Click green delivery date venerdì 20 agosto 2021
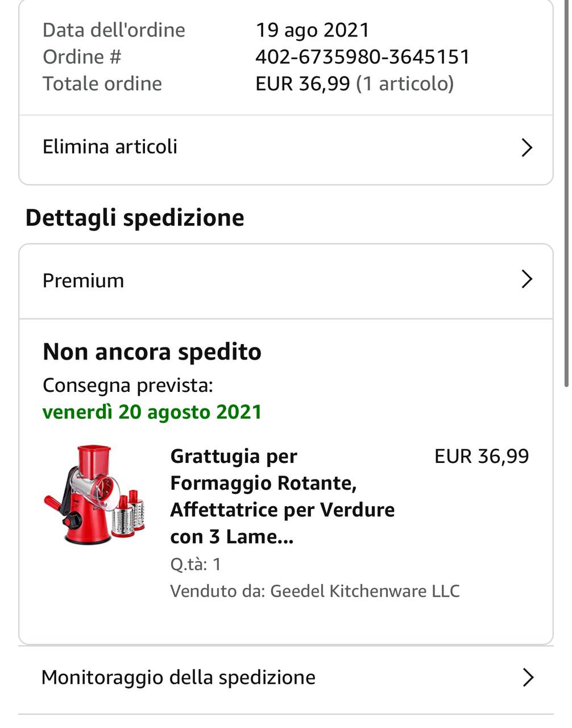572x728 pixels. pyautogui.click(x=152, y=412)
